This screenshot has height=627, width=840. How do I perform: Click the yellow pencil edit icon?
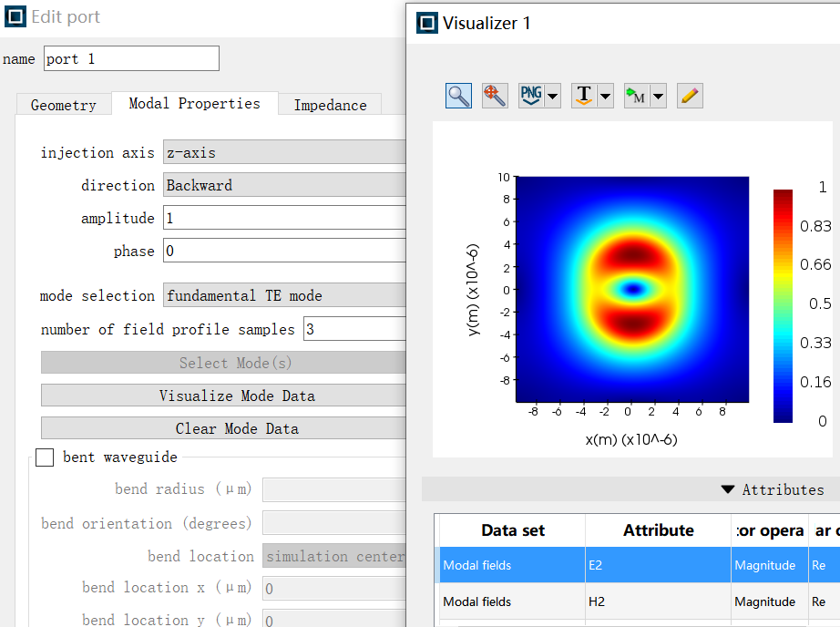pyautogui.click(x=690, y=96)
